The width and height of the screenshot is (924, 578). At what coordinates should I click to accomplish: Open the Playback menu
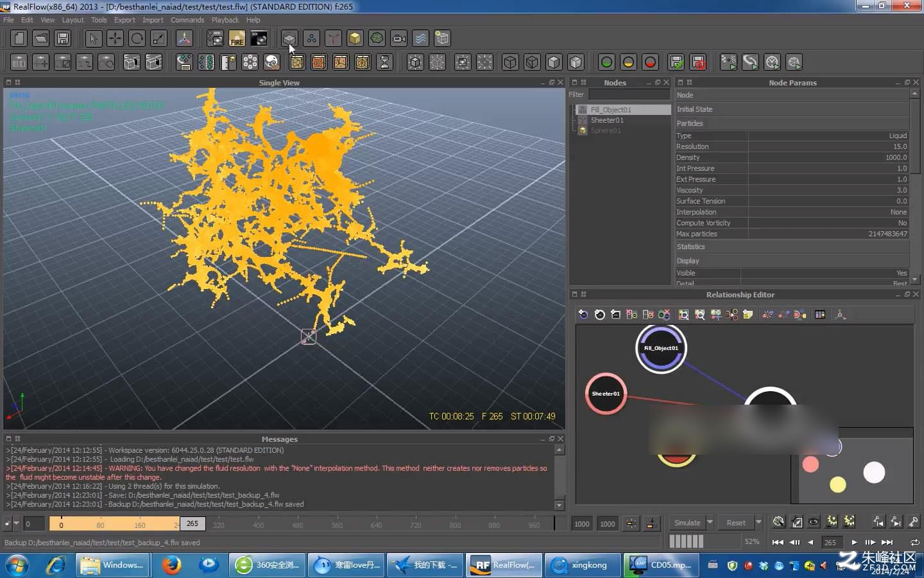[225, 20]
